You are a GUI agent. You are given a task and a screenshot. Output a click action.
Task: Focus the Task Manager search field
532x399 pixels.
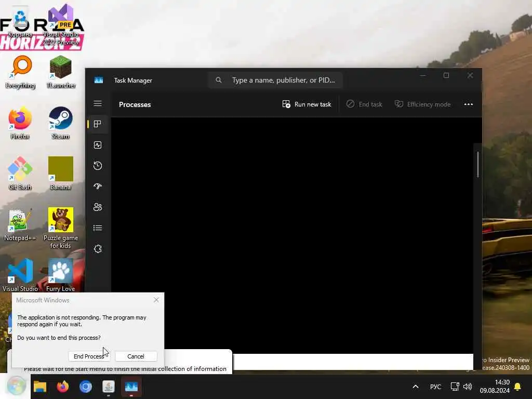pyautogui.click(x=275, y=80)
